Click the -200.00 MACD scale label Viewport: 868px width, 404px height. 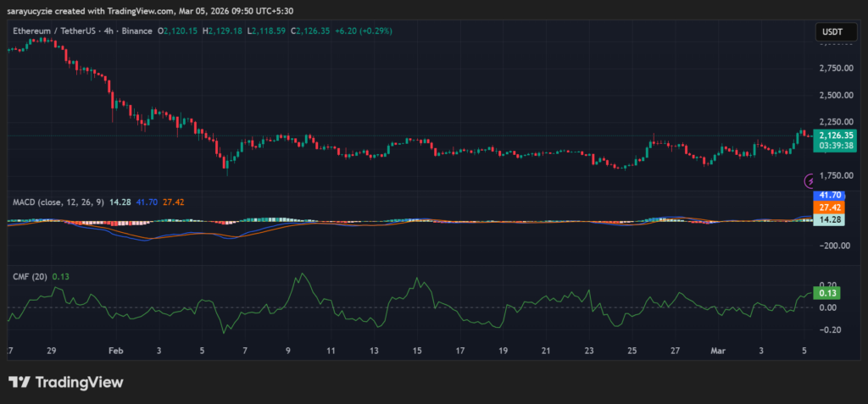[x=835, y=246]
